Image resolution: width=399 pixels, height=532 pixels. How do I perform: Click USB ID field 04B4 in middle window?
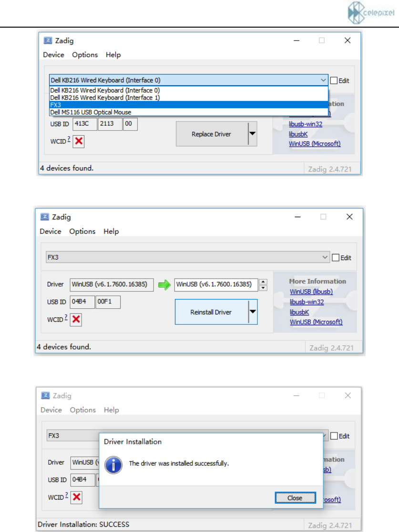click(x=82, y=302)
